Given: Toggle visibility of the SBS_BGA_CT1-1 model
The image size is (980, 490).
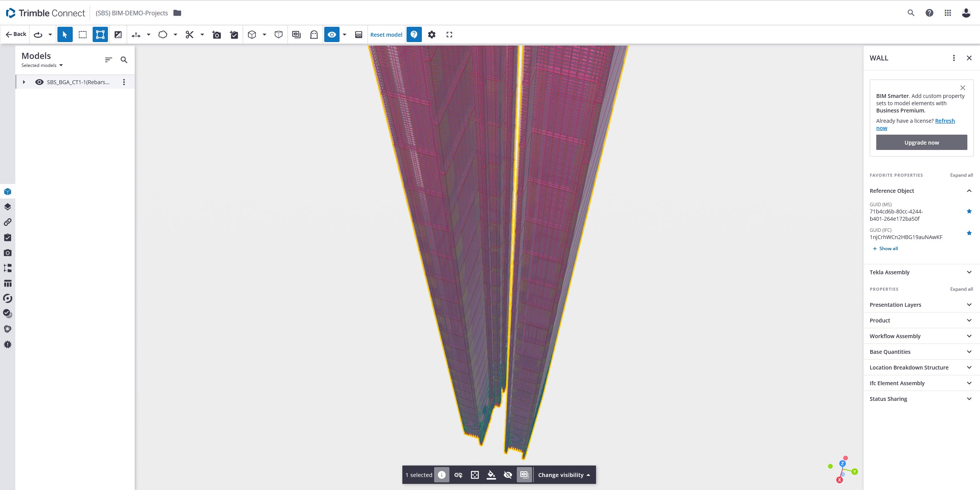Looking at the screenshot, I should (x=39, y=82).
